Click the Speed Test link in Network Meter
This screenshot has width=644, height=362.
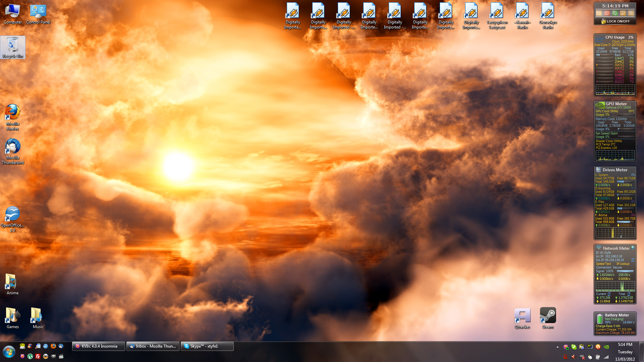[603, 264]
